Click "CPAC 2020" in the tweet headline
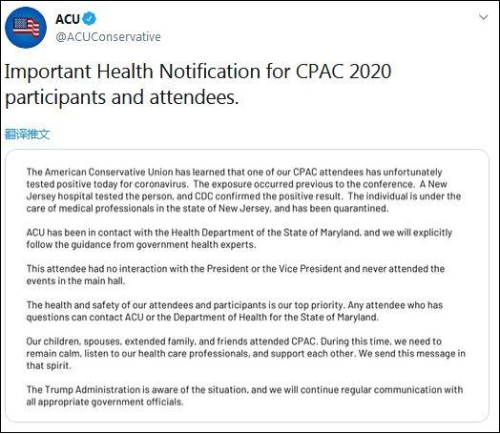500x434 pixels. coord(344,71)
